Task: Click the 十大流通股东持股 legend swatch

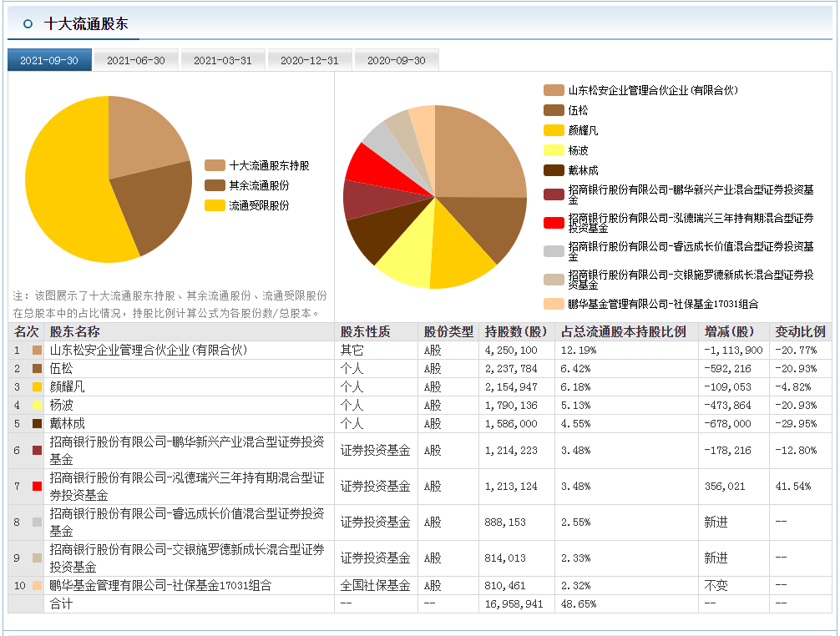Action: point(215,165)
